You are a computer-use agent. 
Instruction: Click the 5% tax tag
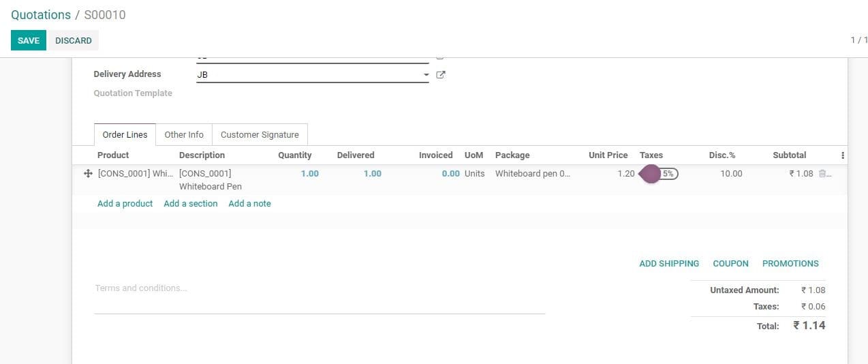[668, 174]
